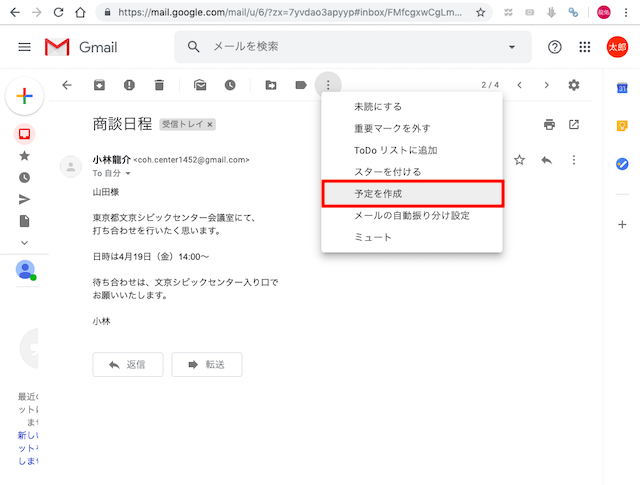Snooze the message with clock icon
This screenshot has height=485, width=640.
pos(230,85)
